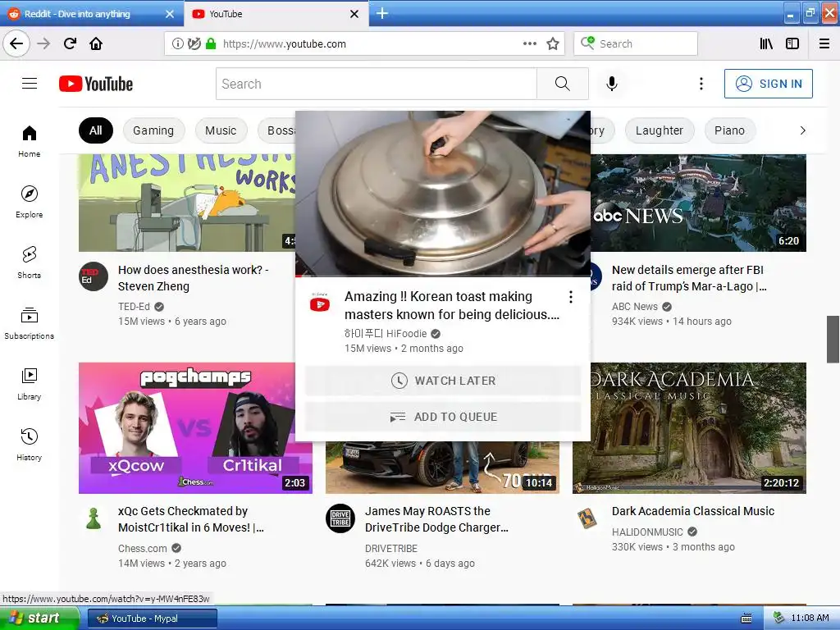
Task: Open New details emerge after FBI raid title
Action: 689,278
